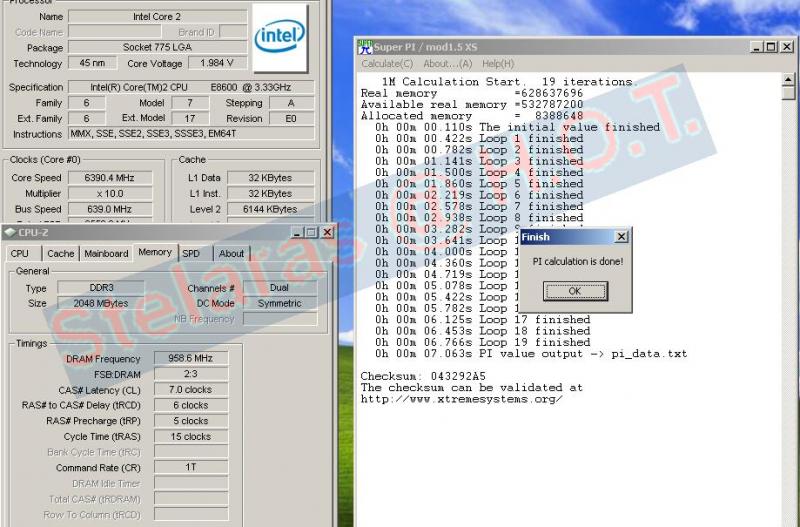
Task: Click the 'Loop 1 finished' line
Action: coord(479,138)
